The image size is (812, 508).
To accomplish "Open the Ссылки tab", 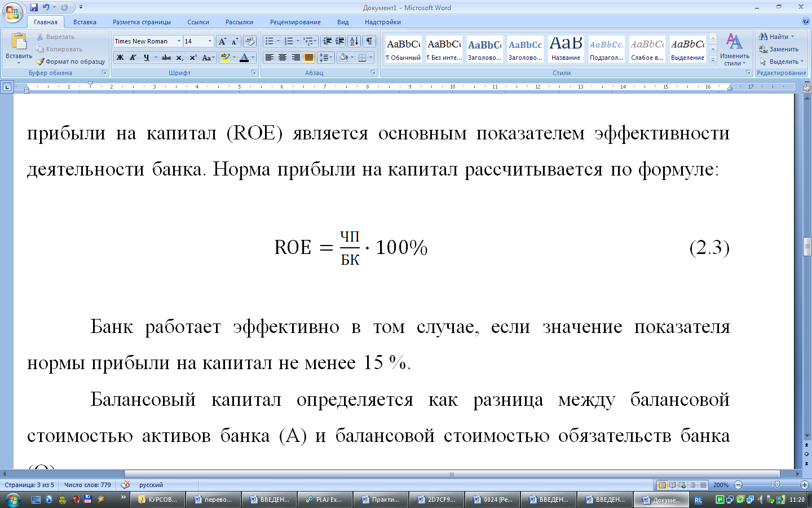I will [x=198, y=22].
